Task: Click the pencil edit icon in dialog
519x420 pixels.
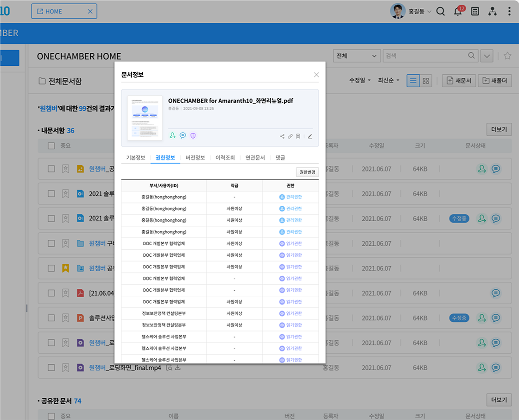Action: tap(310, 136)
